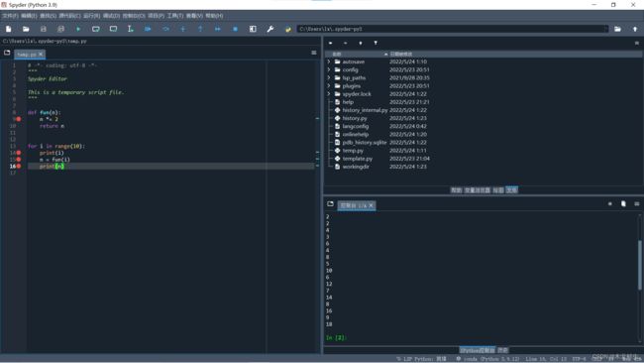Continue execution until next breakpoint
Image resolution: width=644 pixels, height=363 pixels.
[x=218, y=29]
